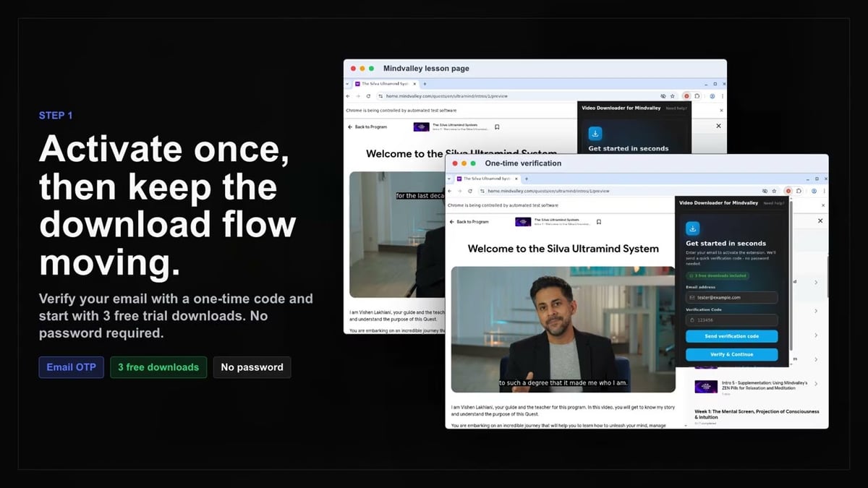Click Need help? link in One-time verification popup
The height and width of the screenshot is (488, 868).
(x=774, y=203)
